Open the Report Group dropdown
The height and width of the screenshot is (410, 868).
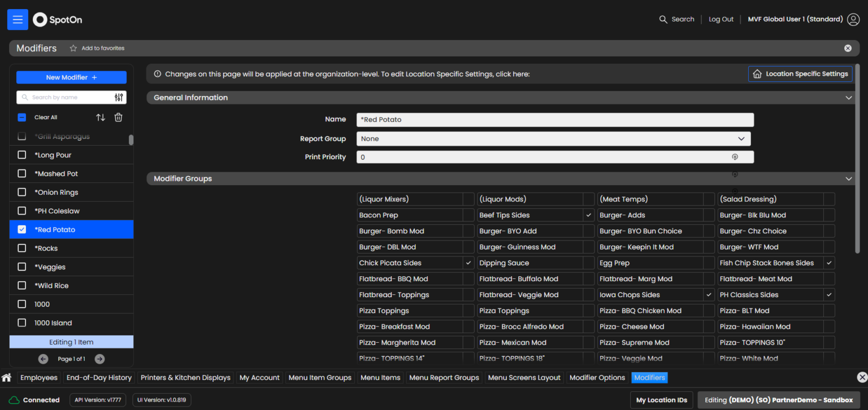tap(553, 139)
